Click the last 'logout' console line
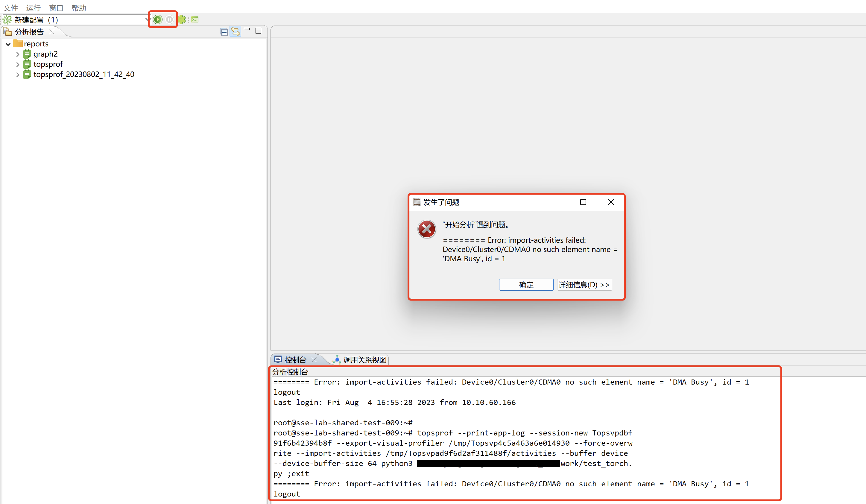Viewport: 866px width, 504px height. point(287,494)
